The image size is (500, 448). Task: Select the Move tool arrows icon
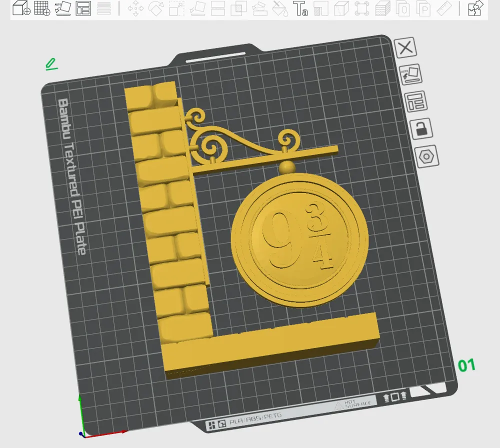[x=135, y=8]
